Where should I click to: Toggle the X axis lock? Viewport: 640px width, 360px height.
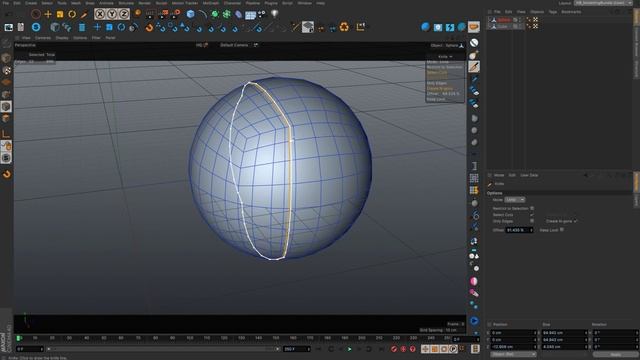(x=100, y=14)
